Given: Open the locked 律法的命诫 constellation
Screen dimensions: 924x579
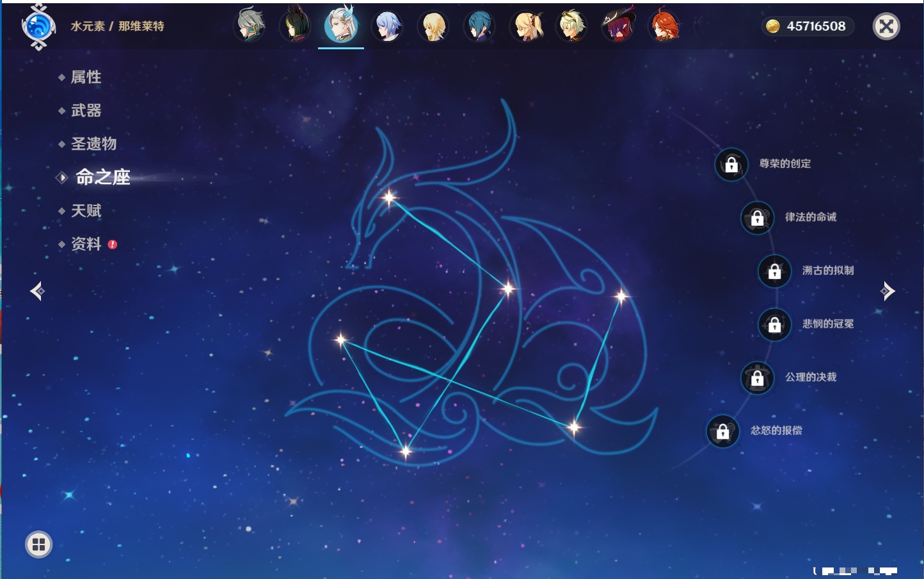Looking at the screenshot, I should pyautogui.click(x=758, y=218).
